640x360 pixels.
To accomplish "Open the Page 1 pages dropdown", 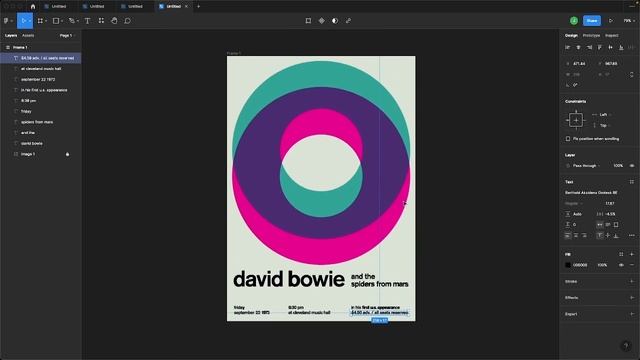I will point(67,36).
